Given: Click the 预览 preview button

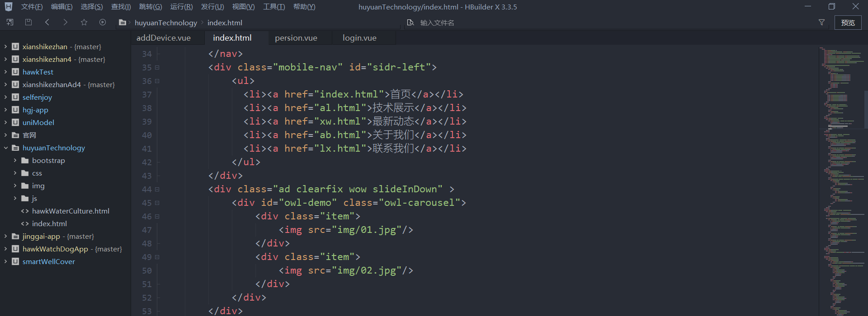Looking at the screenshot, I should point(848,23).
